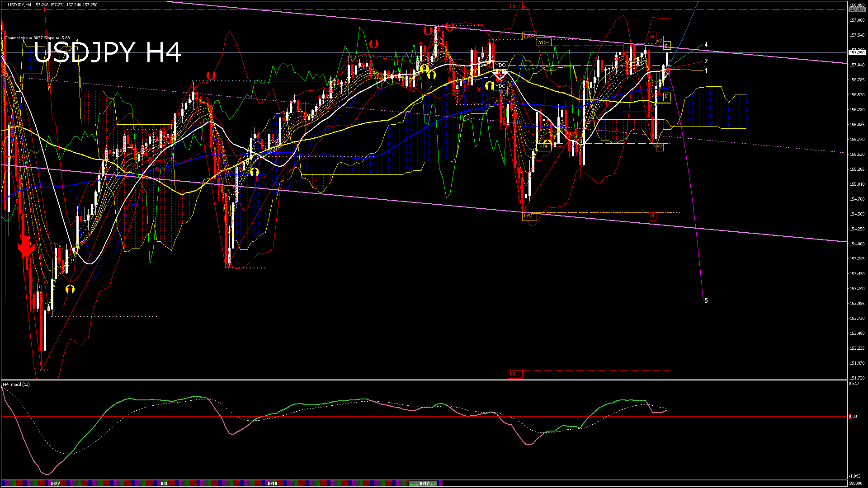Viewport: 868px width, 488px height.
Task: Click yellow up-arrow marker near the 155.265 level
Action: coord(255,172)
